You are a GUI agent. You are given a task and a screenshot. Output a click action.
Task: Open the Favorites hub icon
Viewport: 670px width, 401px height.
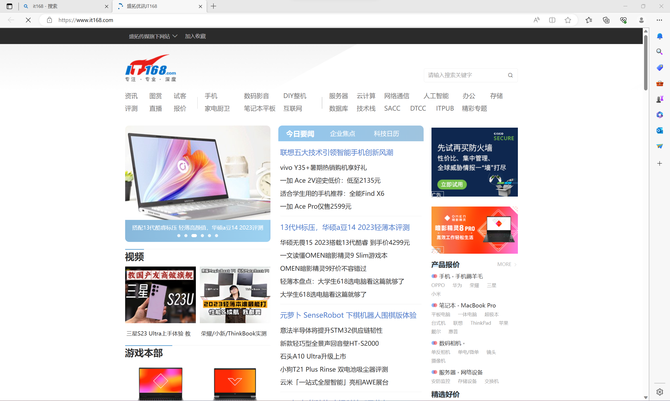pyautogui.click(x=588, y=20)
